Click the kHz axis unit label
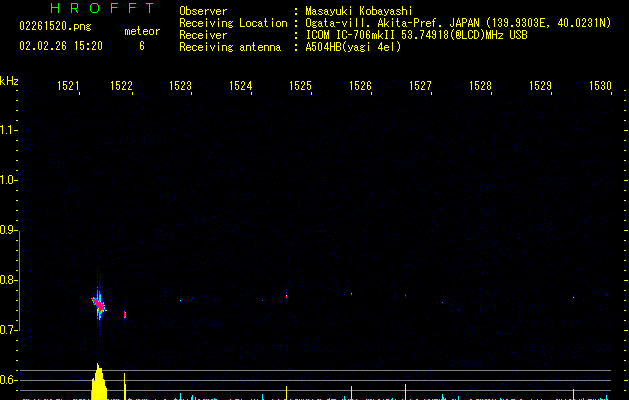629x400 pixels. 9,81
